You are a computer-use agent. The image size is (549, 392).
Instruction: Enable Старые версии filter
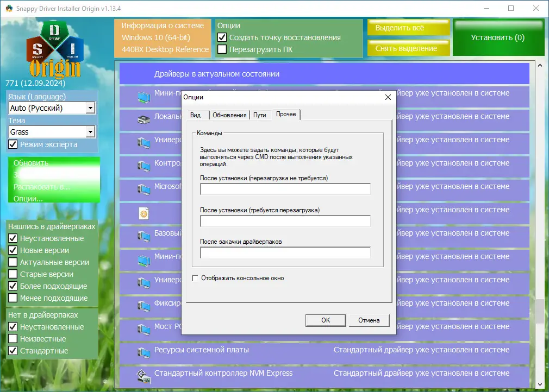click(x=13, y=274)
